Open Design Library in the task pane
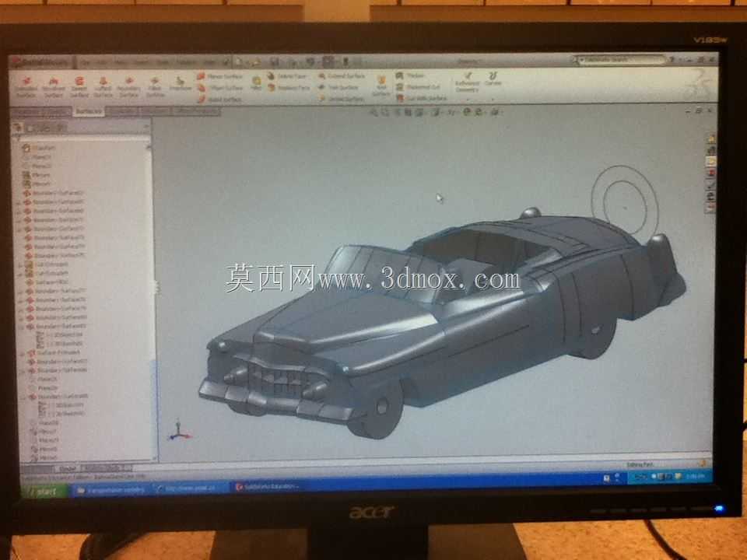 711,150
